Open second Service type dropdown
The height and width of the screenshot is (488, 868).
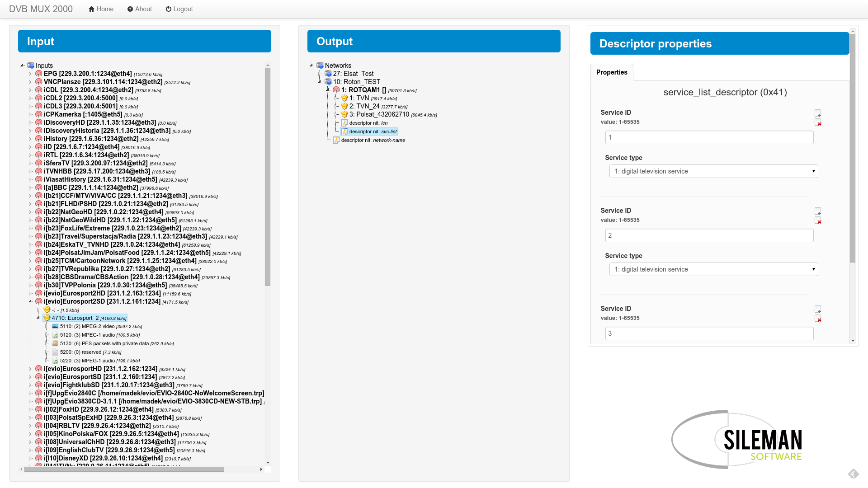coord(713,269)
